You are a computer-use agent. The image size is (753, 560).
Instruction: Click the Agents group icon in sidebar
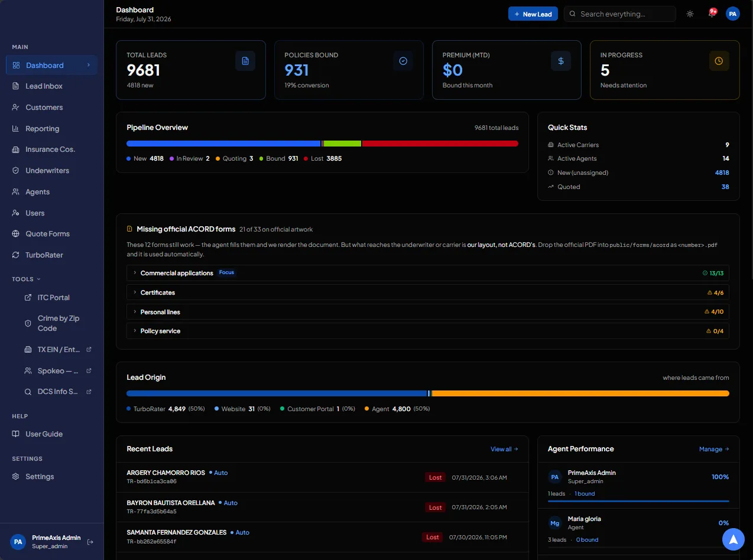tap(16, 192)
